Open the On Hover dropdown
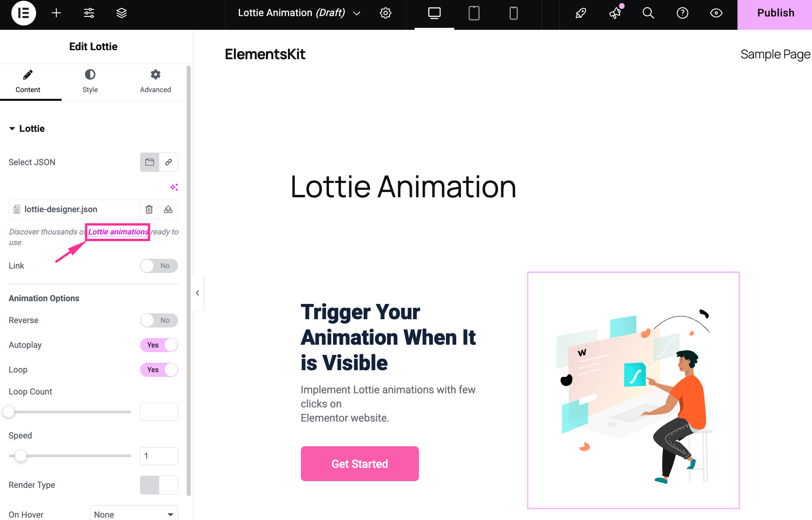This screenshot has width=812, height=520. tap(133, 514)
